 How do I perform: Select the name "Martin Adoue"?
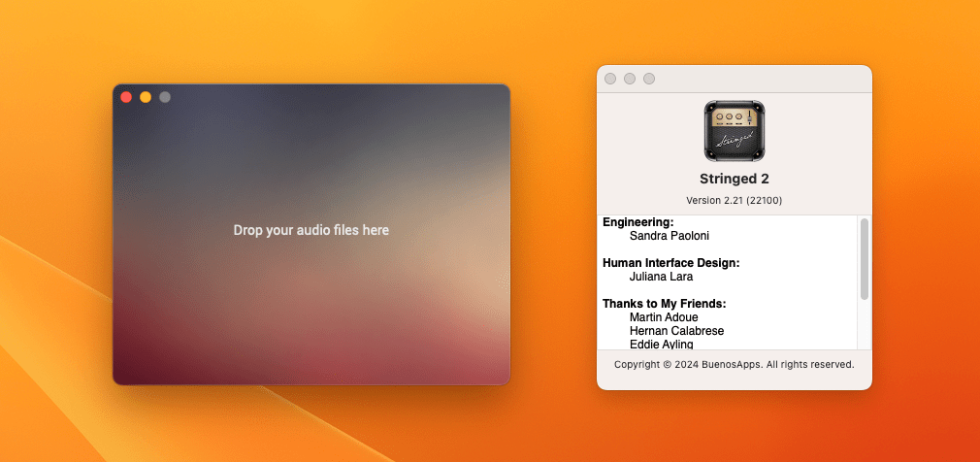[664, 317]
